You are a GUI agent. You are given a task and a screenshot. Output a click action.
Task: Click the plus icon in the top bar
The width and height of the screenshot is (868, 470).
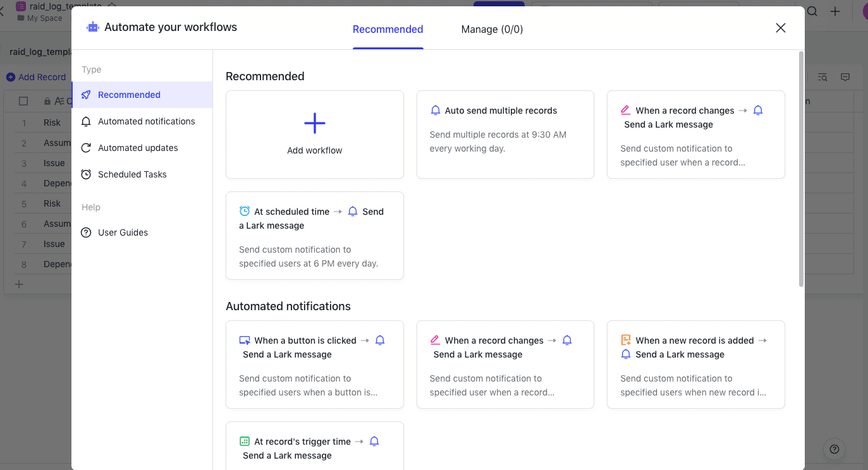pos(835,11)
